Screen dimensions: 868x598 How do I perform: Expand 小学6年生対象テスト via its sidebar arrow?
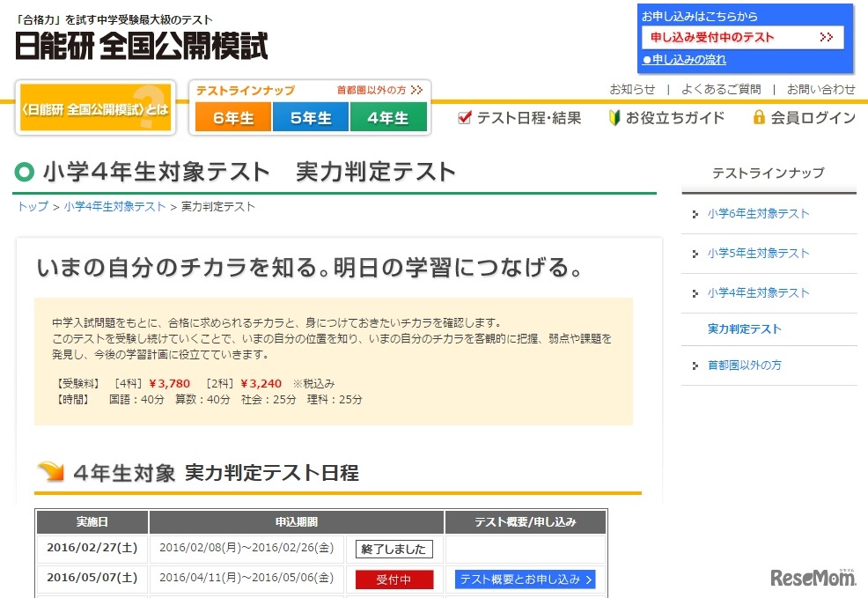[x=695, y=213]
